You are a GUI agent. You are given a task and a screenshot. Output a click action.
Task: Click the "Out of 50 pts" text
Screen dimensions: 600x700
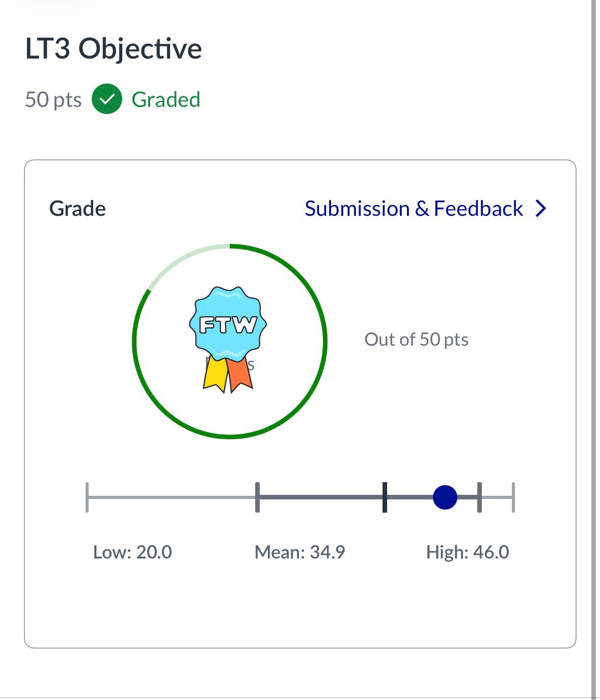click(x=416, y=340)
